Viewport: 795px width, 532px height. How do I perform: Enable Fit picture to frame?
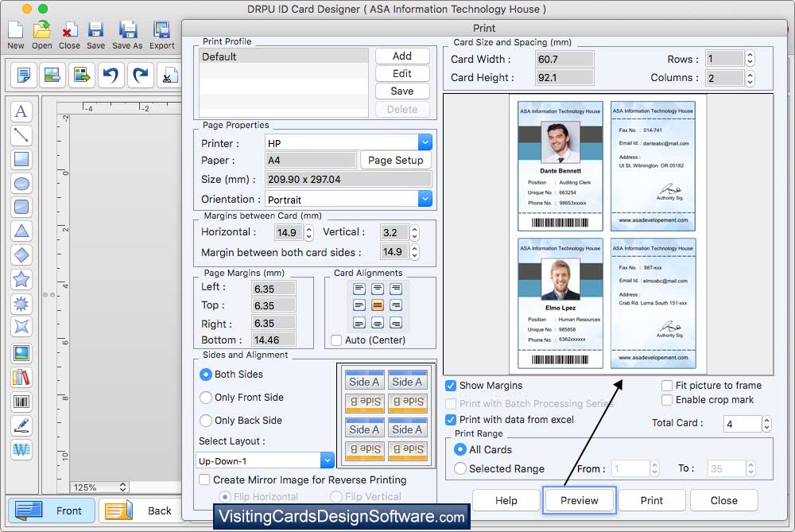(x=667, y=386)
